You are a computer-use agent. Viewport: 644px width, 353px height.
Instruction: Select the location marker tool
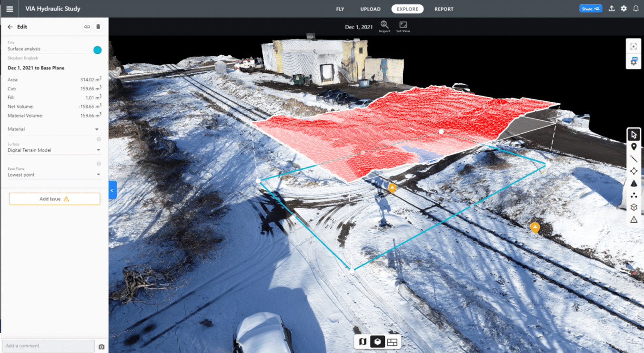pos(634,146)
